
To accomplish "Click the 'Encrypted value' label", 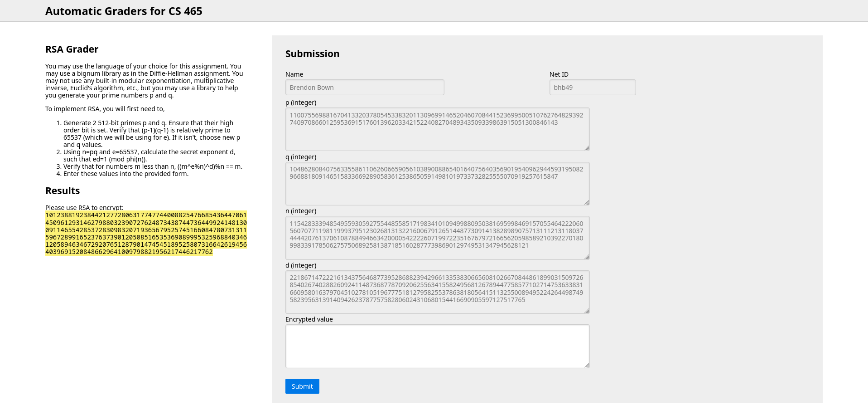I will 309,319.
